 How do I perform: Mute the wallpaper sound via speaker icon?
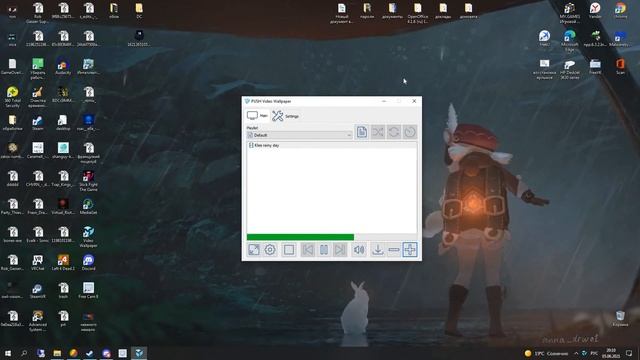(359, 249)
